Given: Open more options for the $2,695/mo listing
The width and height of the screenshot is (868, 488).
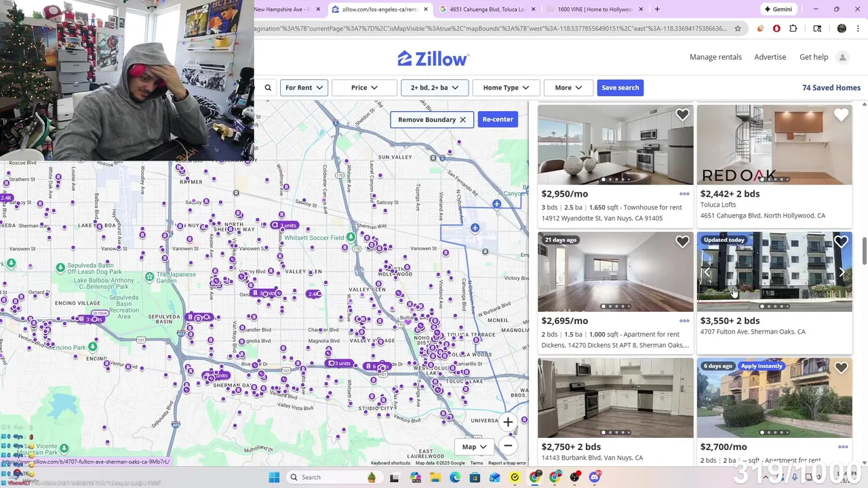Looking at the screenshot, I should [x=684, y=321].
